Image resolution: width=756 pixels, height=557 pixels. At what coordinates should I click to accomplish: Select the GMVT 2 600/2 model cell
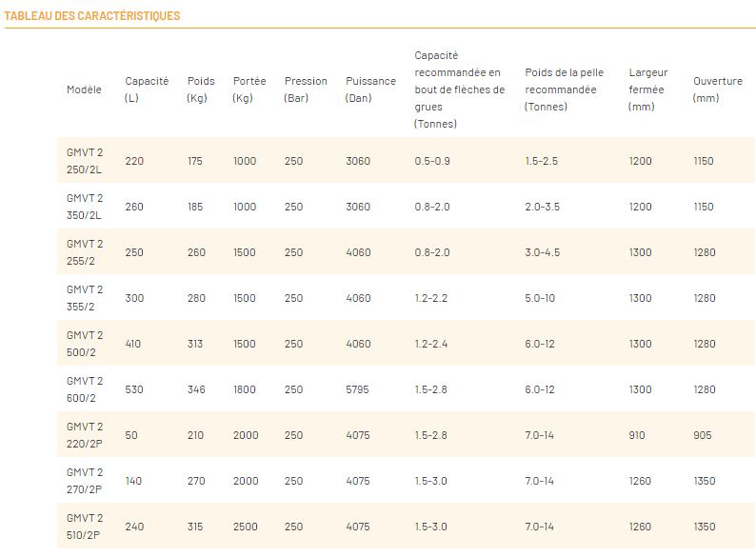pyautogui.click(x=85, y=389)
